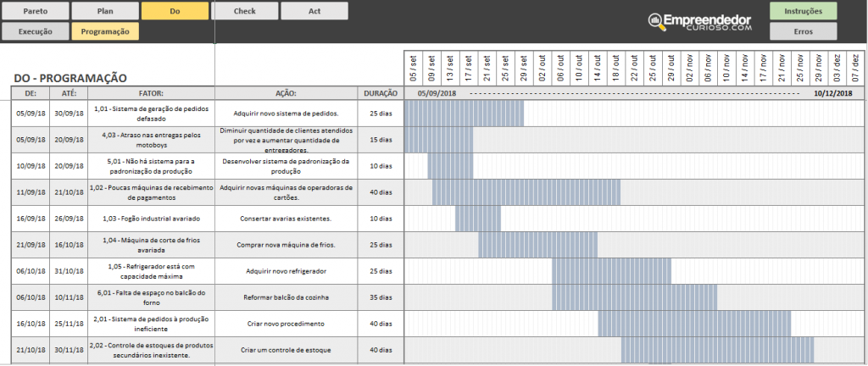Select the 25/11/18 end date cell

click(69, 324)
